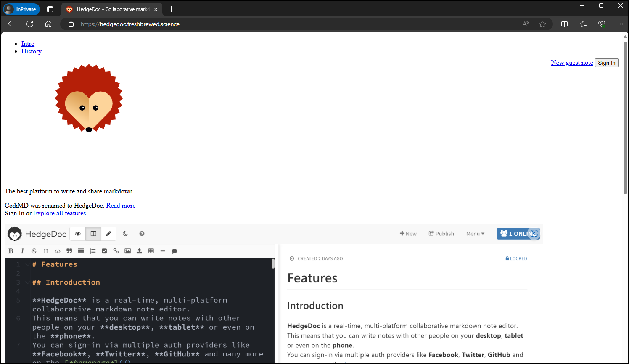Open the Explore all features link

59,213
